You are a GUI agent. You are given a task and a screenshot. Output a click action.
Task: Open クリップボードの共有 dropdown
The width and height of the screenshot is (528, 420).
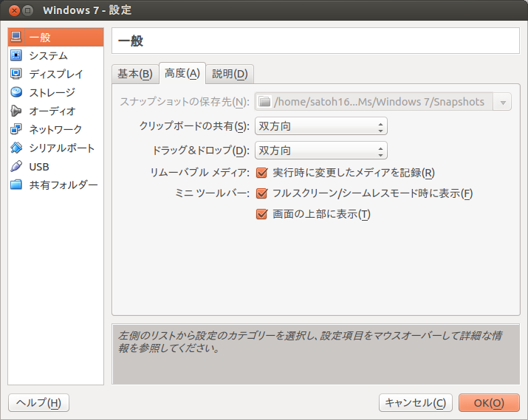pos(321,126)
